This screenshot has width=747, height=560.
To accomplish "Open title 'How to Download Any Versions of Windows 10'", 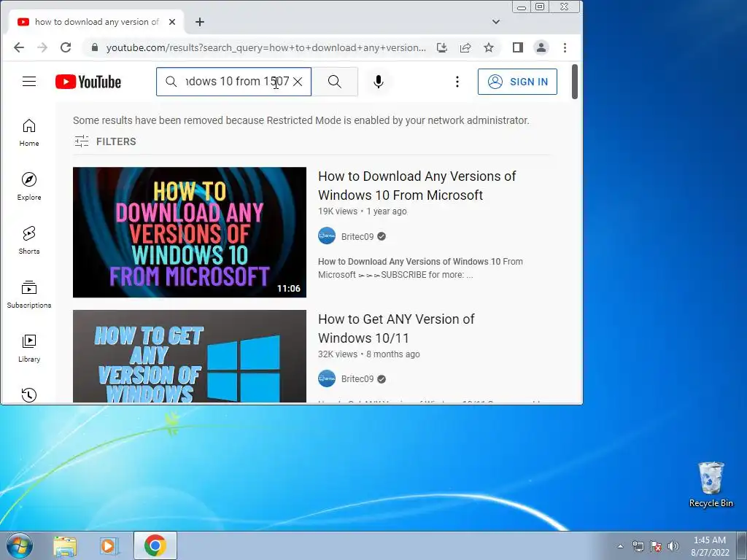I will coord(417,186).
